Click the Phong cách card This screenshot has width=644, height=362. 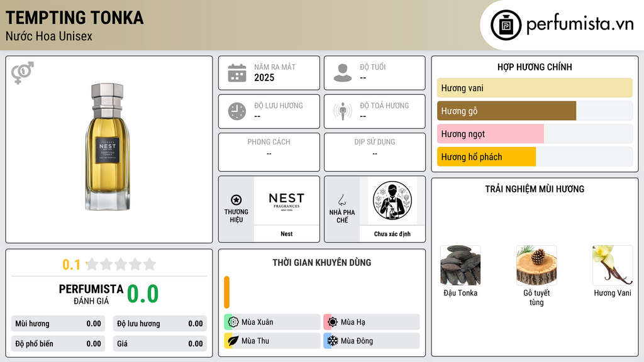click(269, 152)
